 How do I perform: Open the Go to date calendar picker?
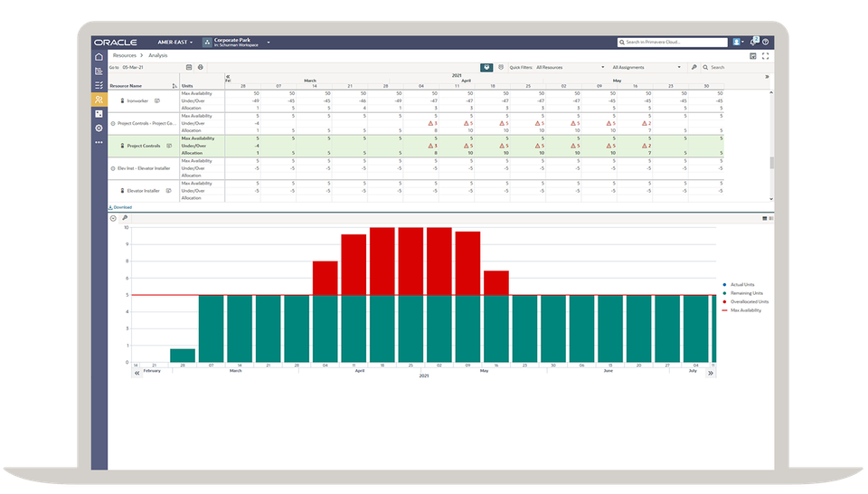click(189, 67)
